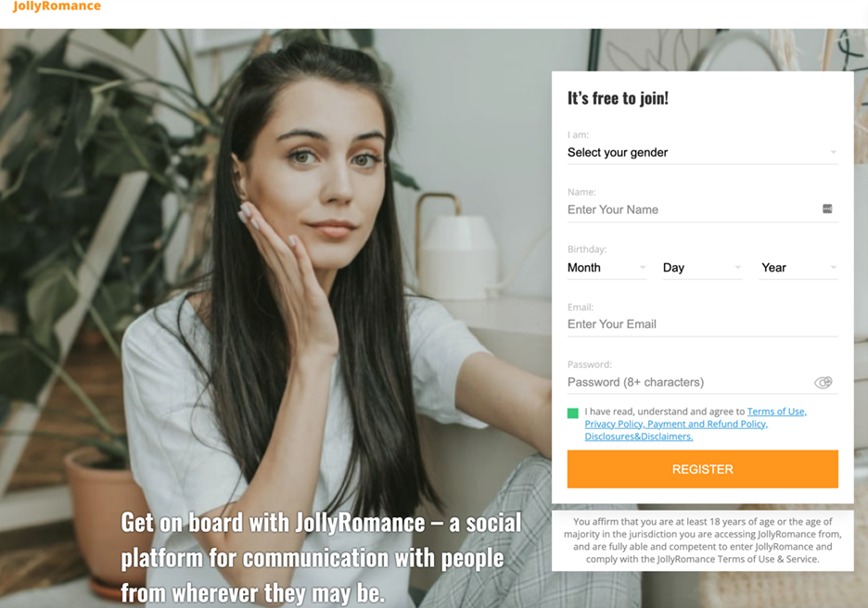
Task: Click the Year dropdown chevron
Action: (x=833, y=267)
